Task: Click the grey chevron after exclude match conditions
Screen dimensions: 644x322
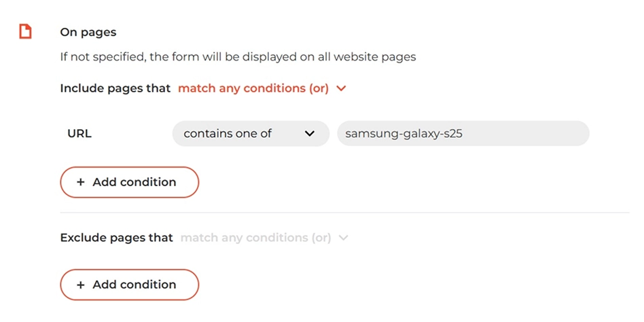Action: 343,238
